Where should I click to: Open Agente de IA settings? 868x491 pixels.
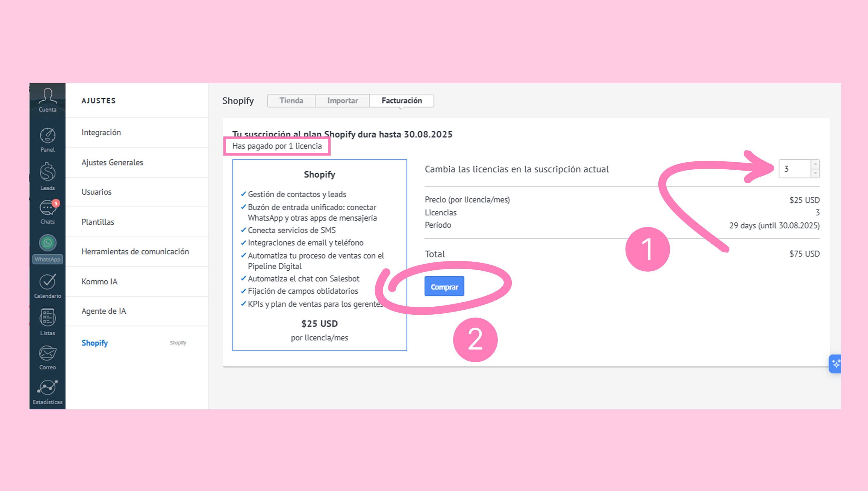click(137, 311)
